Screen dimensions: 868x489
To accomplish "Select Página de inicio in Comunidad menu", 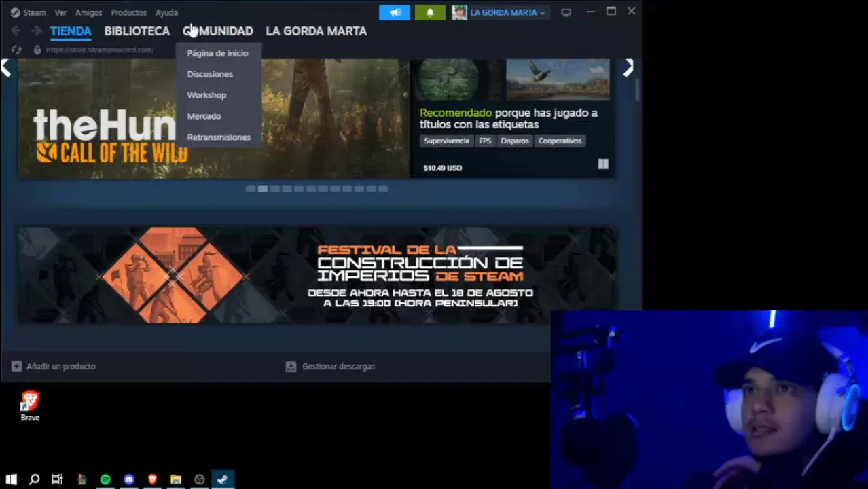I will click(218, 53).
